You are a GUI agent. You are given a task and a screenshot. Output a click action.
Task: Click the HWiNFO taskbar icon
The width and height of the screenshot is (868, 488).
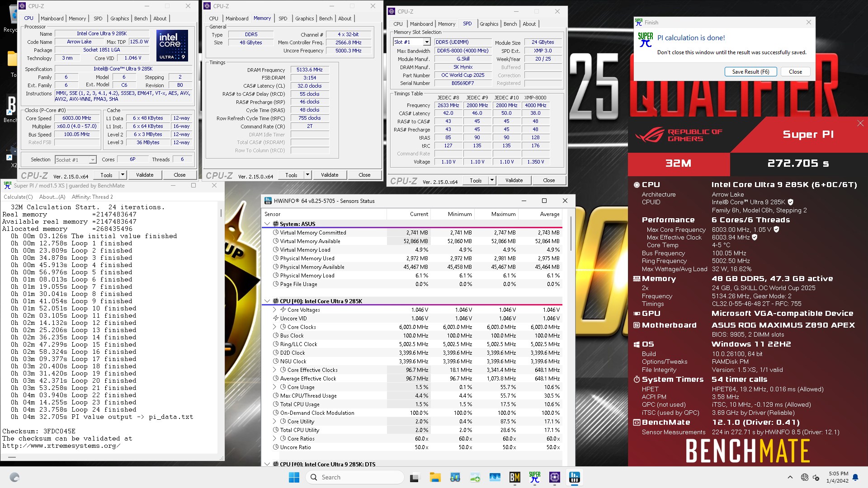point(574,477)
